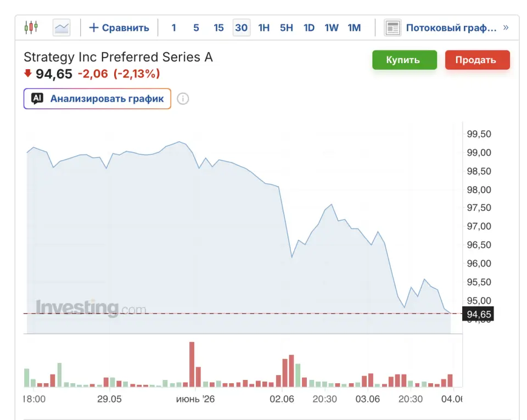Image resolution: width=527 pixels, height=420 pixels.
Task: Toggle the active 30 minute interval
Action: [x=242, y=27]
